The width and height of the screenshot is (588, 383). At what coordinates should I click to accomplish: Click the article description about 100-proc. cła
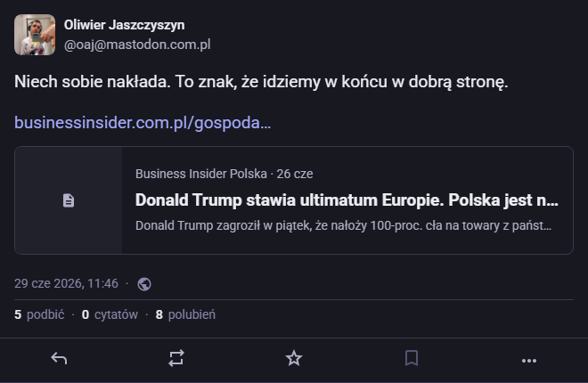point(344,225)
